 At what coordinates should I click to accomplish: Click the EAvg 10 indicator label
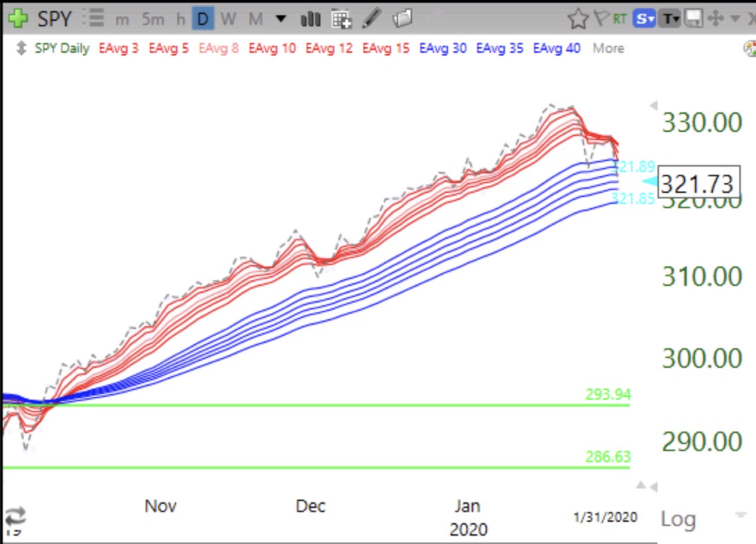point(272,49)
